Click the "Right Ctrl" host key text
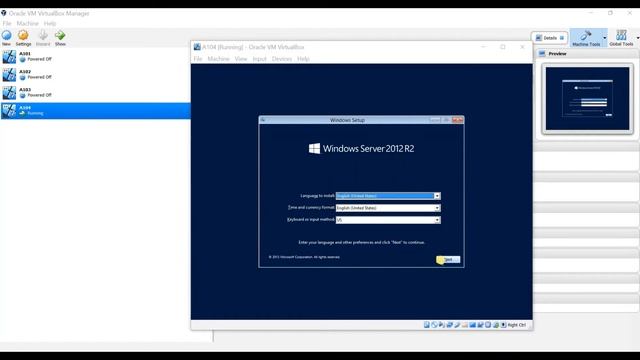This screenshot has width=640, height=360. pos(517,325)
